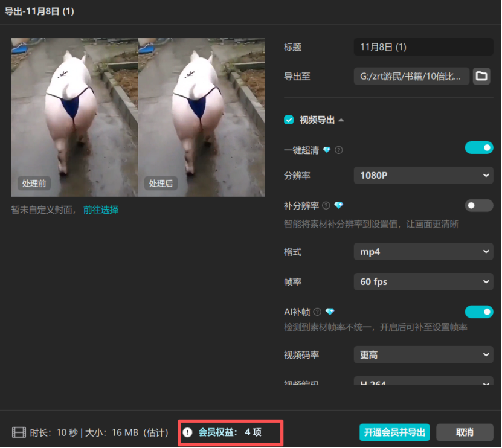This screenshot has width=502, height=448.
Task: Click the diamond icon beside AI补帧
Action: pyautogui.click(x=329, y=312)
